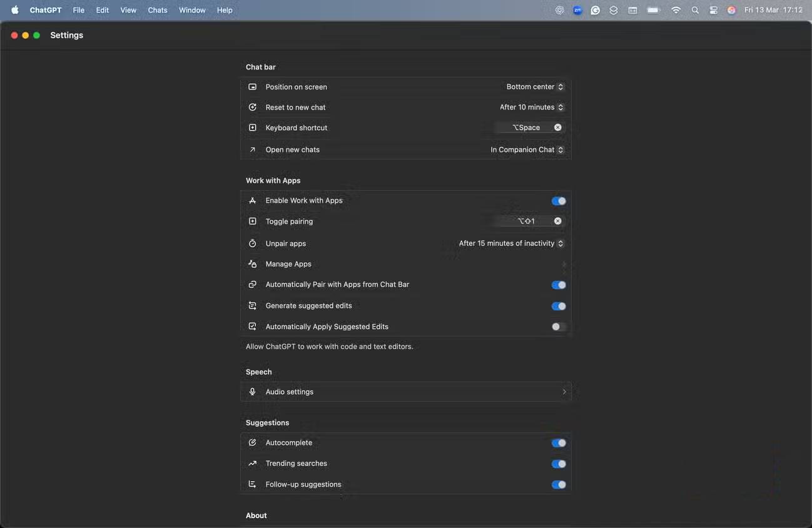This screenshot has height=528, width=812.
Task: Click the Keyboard shortcut field showing Option-Space
Action: pyautogui.click(x=525, y=128)
